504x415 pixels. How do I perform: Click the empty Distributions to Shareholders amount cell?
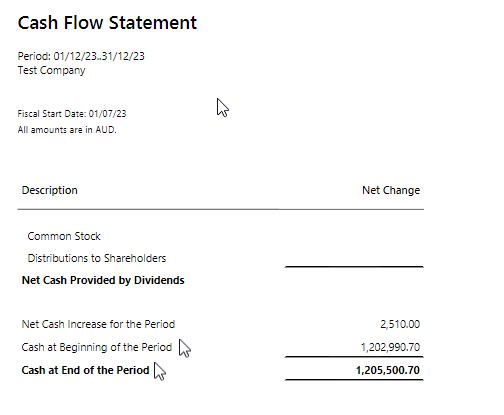pos(354,258)
